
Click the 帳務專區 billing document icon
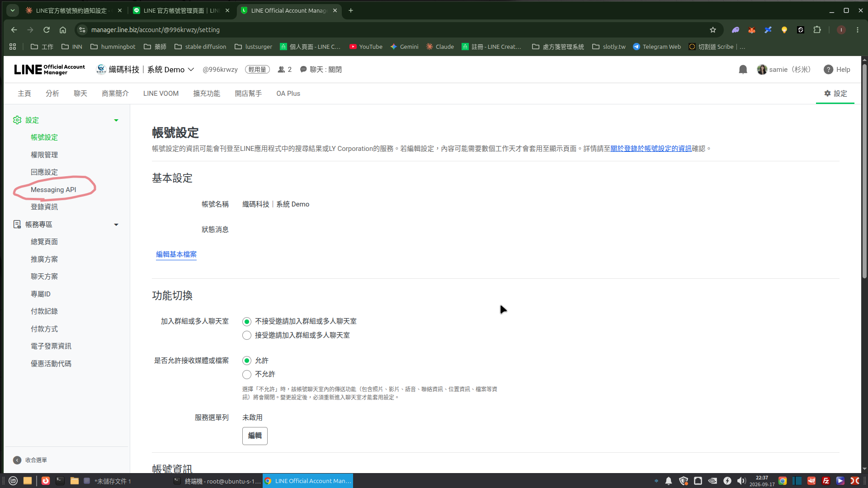tap(17, 225)
